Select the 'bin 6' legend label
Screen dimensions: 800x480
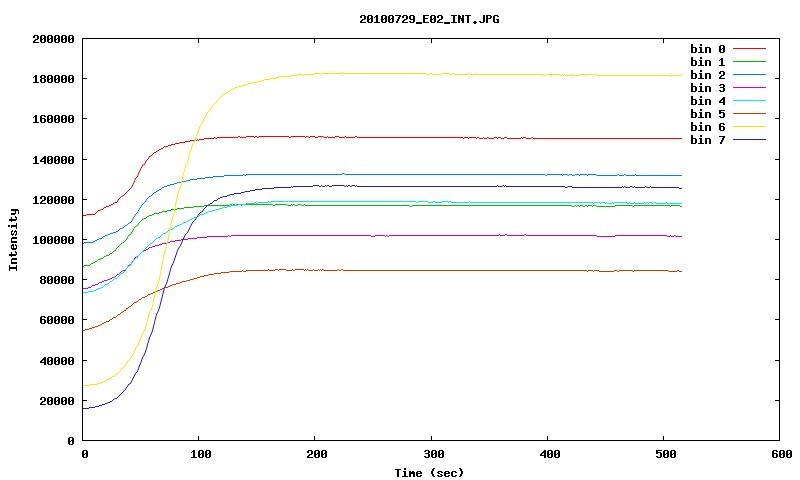tap(708, 127)
